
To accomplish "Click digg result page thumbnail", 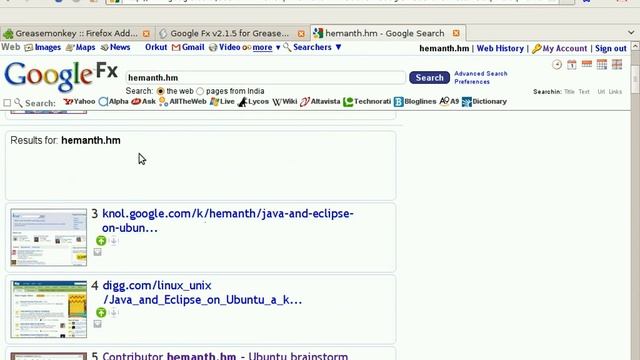I will click(x=49, y=309).
